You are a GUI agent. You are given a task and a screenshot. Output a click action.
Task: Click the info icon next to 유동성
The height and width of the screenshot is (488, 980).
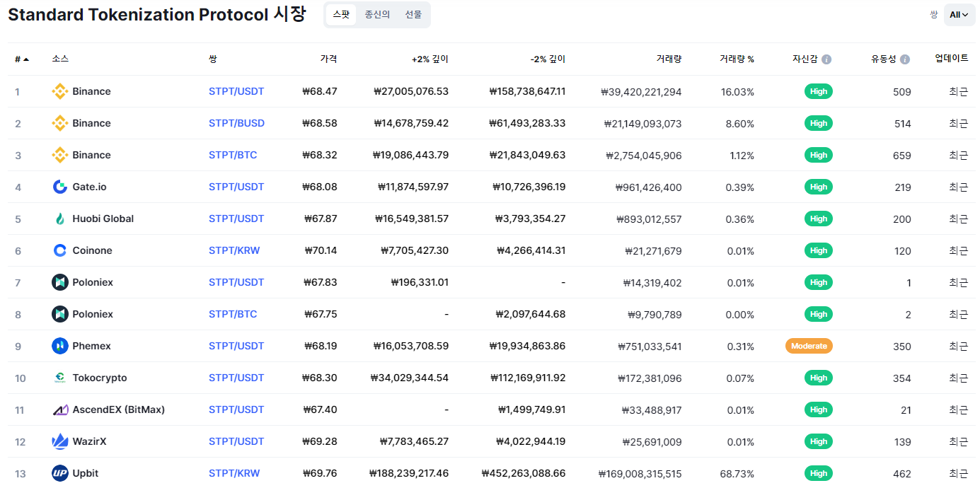tap(905, 59)
